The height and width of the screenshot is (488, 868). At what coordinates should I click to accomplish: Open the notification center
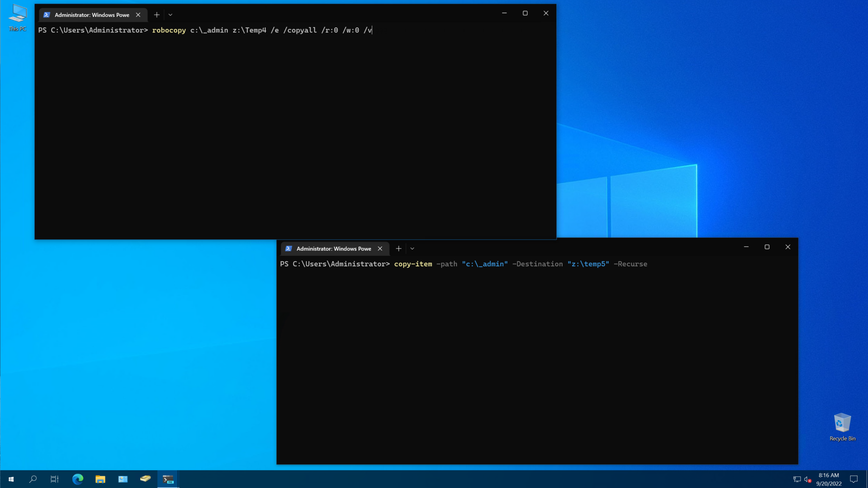854,479
